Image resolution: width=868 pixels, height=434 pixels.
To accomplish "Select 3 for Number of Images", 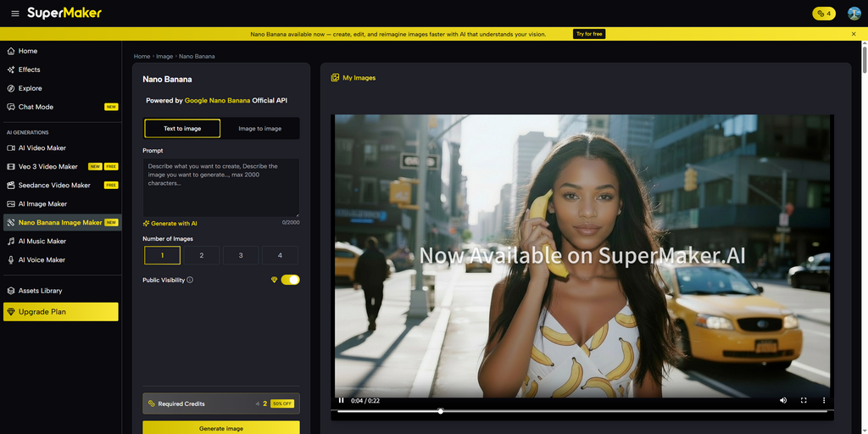I will pyautogui.click(x=241, y=255).
